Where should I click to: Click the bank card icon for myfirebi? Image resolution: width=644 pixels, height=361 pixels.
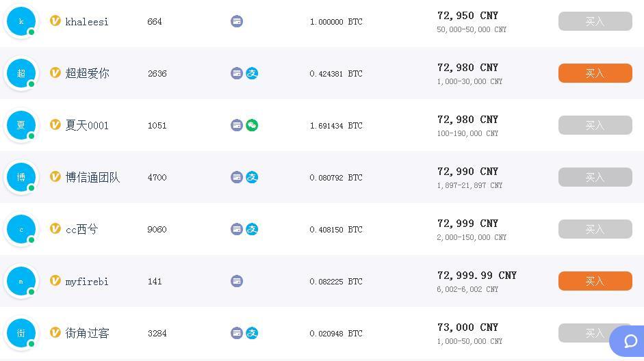(237, 281)
